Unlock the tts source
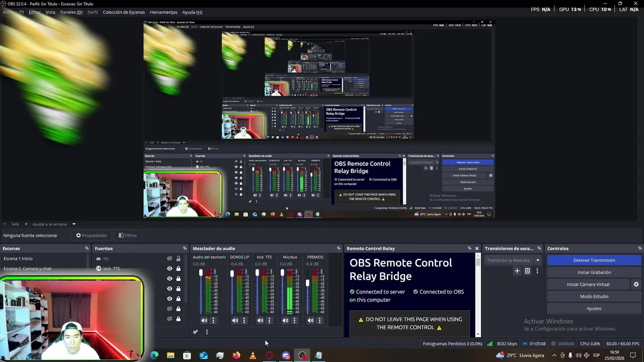 coord(178,258)
